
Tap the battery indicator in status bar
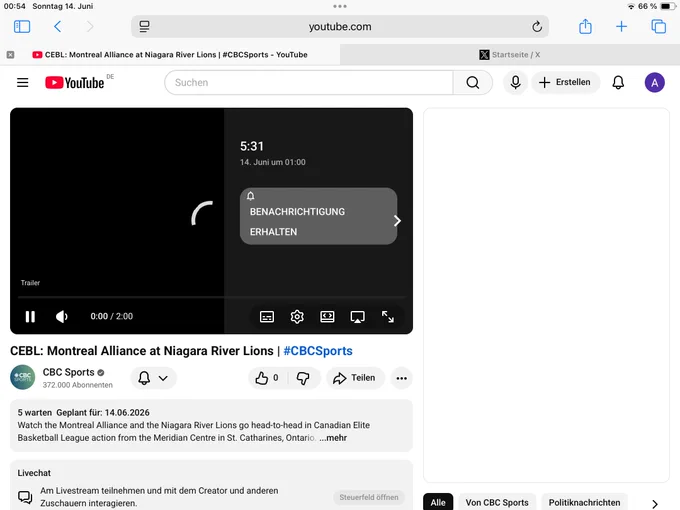pyautogui.click(x=666, y=6)
